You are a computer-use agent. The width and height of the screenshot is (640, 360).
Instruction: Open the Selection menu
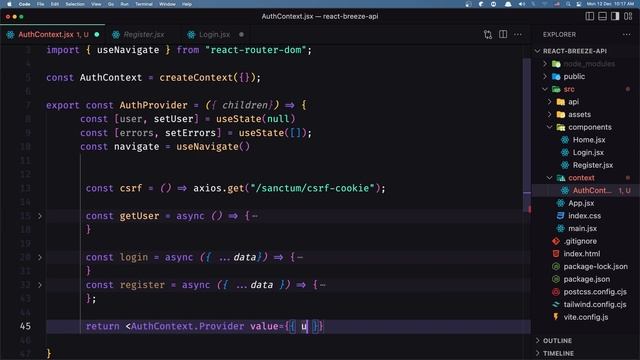point(75,4)
